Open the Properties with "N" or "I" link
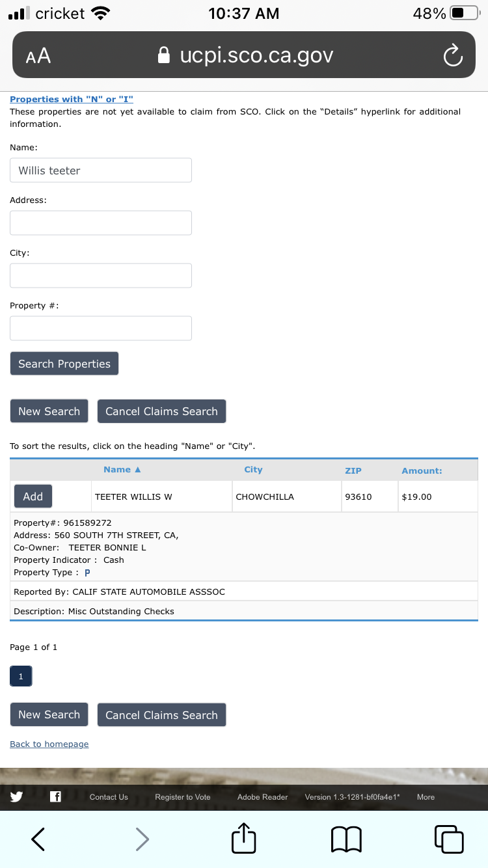The width and height of the screenshot is (488, 868). pos(72,99)
